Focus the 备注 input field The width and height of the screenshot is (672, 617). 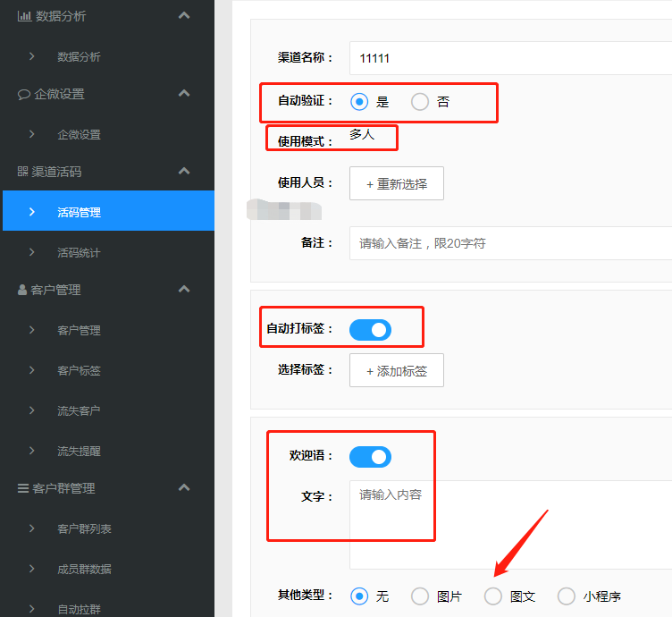509,243
